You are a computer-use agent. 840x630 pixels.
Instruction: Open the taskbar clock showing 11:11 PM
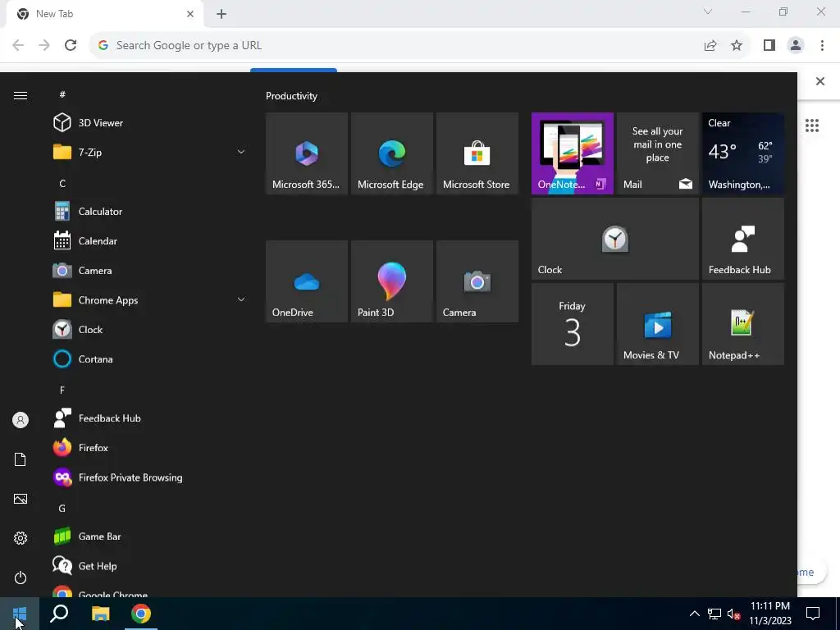770,614
